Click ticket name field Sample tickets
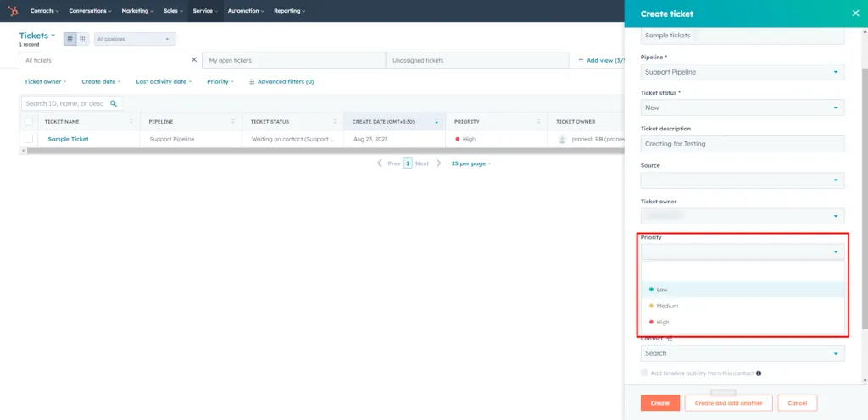 [x=743, y=36]
